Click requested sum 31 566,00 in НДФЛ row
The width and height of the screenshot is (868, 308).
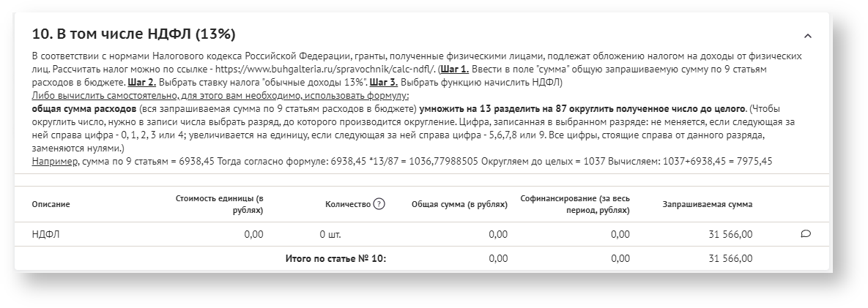click(730, 234)
